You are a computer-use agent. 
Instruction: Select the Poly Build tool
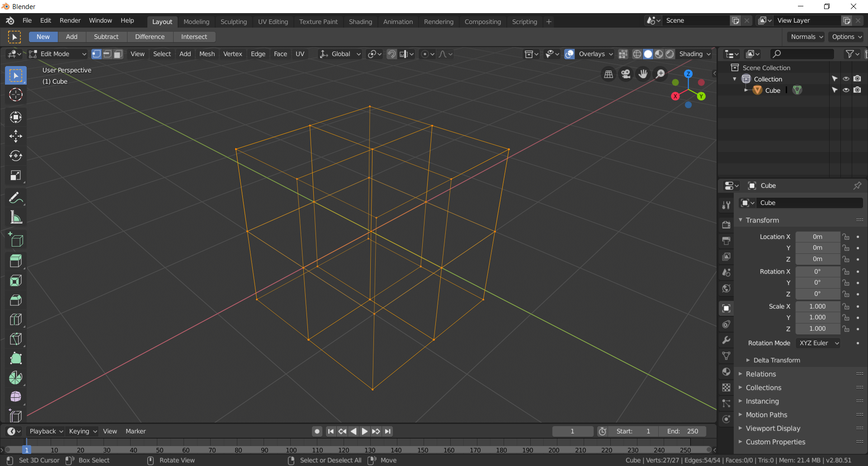[16, 358]
